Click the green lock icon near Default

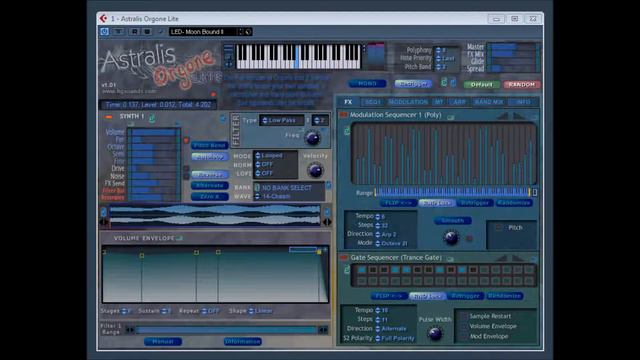(444, 82)
